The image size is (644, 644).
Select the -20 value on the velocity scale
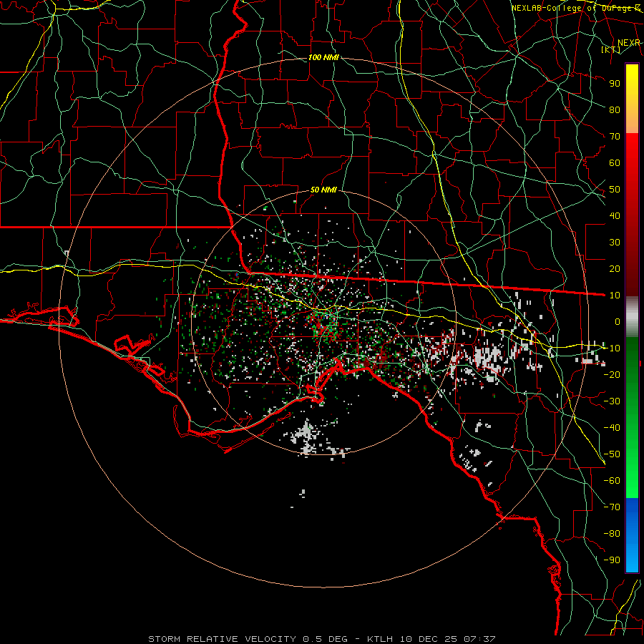click(x=612, y=374)
